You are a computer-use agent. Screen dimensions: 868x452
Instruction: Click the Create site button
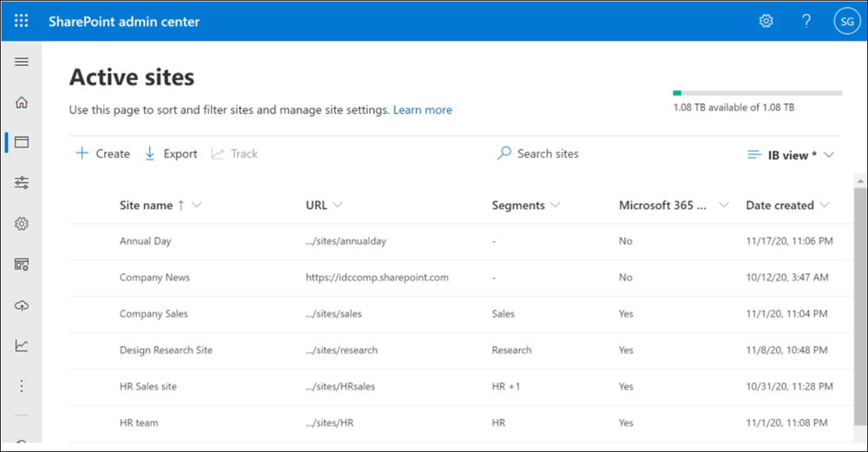point(103,154)
